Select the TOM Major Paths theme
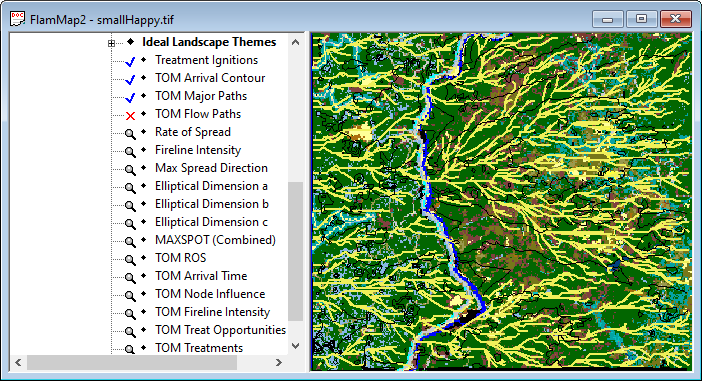Viewport: 702px width, 381px height. (201, 96)
